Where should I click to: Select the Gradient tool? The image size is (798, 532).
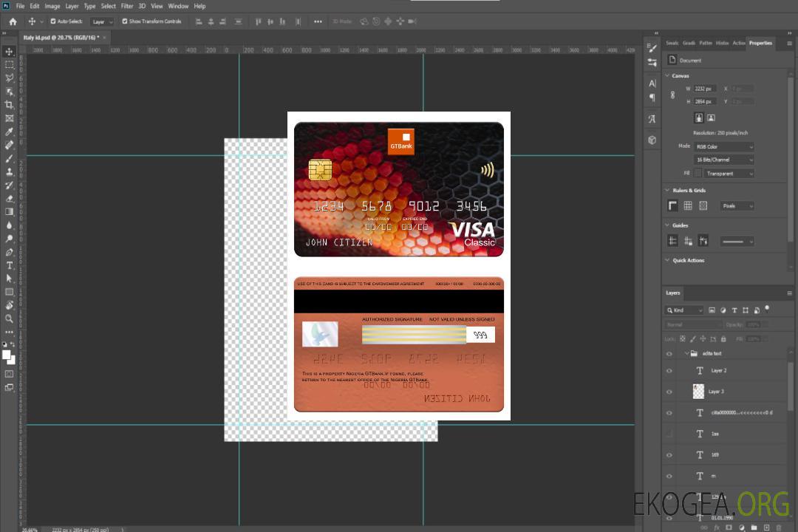tap(9, 212)
